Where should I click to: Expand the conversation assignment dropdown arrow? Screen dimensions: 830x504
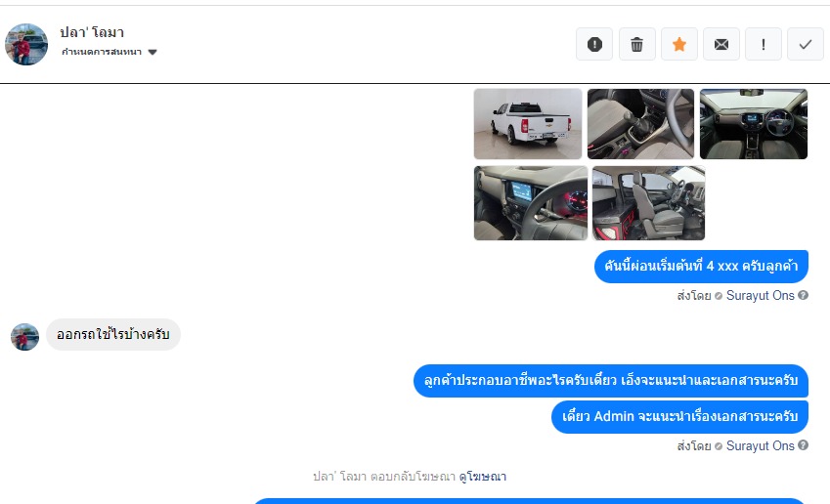pyautogui.click(x=153, y=52)
